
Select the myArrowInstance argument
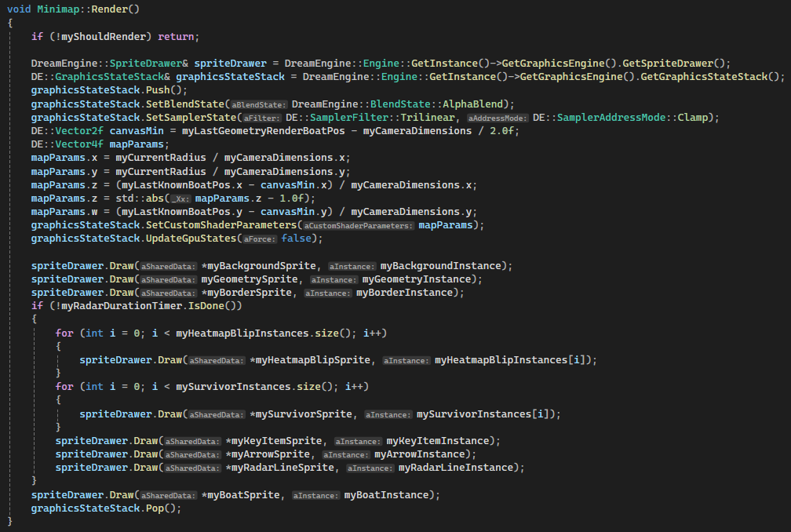tap(420, 454)
